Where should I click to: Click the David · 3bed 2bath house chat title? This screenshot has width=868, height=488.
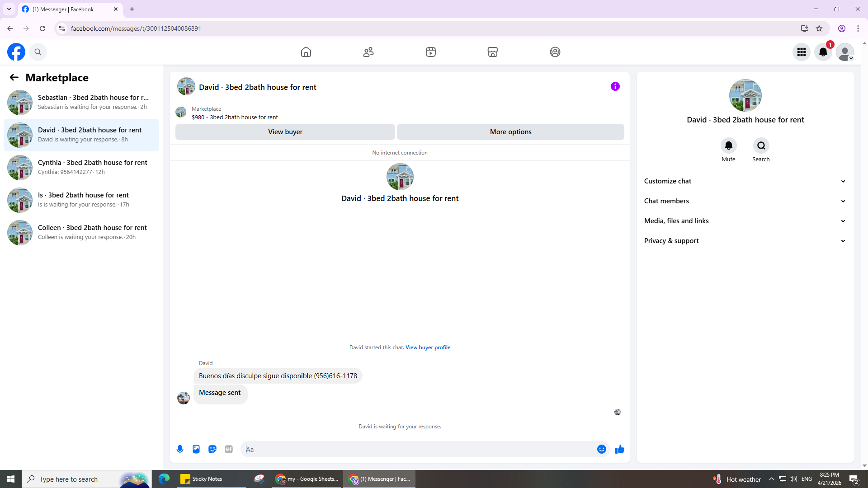click(x=258, y=87)
